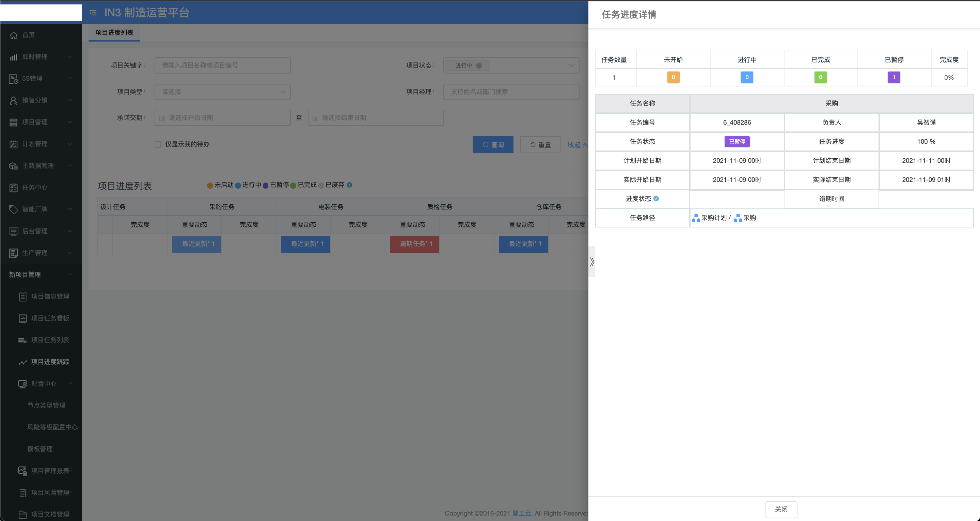The width and height of the screenshot is (980, 521).
Task: Click the project progress tracking chart icon
Action: pos(23,362)
